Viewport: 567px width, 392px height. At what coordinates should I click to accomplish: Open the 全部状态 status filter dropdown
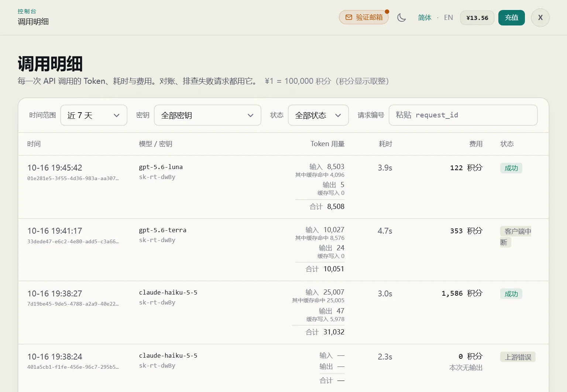pyautogui.click(x=318, y=115)
